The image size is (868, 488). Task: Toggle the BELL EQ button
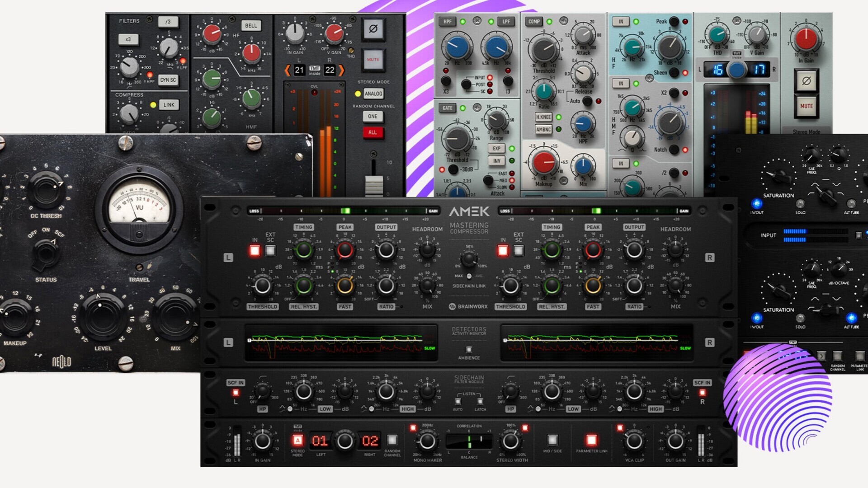point(251,26)
